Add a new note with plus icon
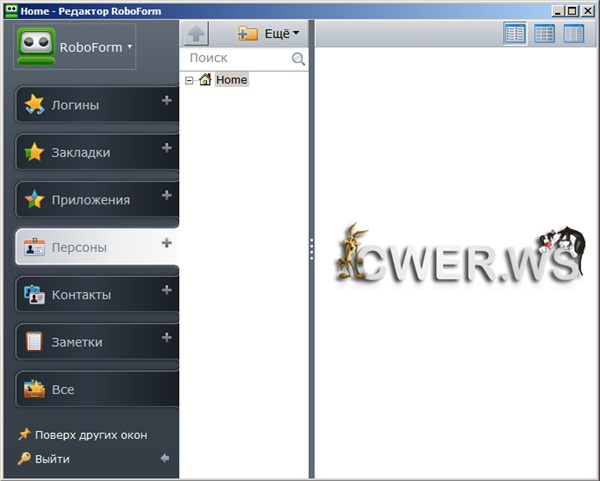The height and width of the screenshot is (481, 600). pyautogui.click(x=166, y=338)
